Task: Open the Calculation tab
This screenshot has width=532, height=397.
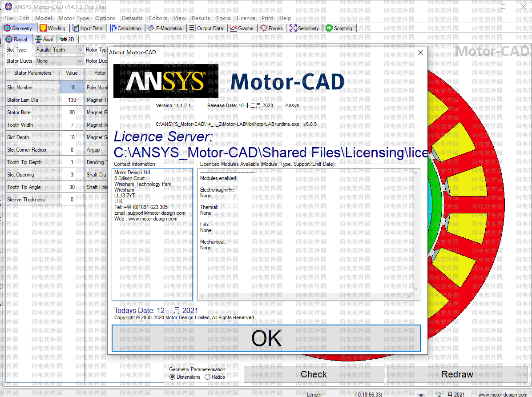Action: [x=125, y=28]
